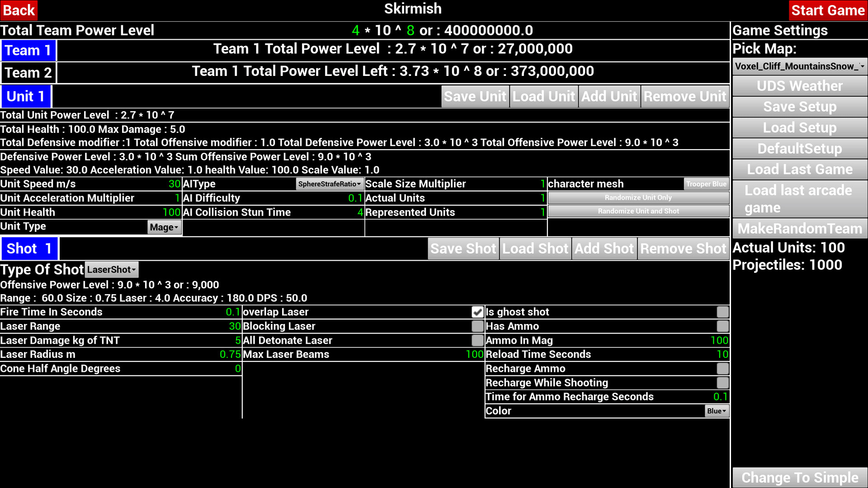868x488 pixels.
Task: Click the Unit Health value field
Action: point(171,212)
